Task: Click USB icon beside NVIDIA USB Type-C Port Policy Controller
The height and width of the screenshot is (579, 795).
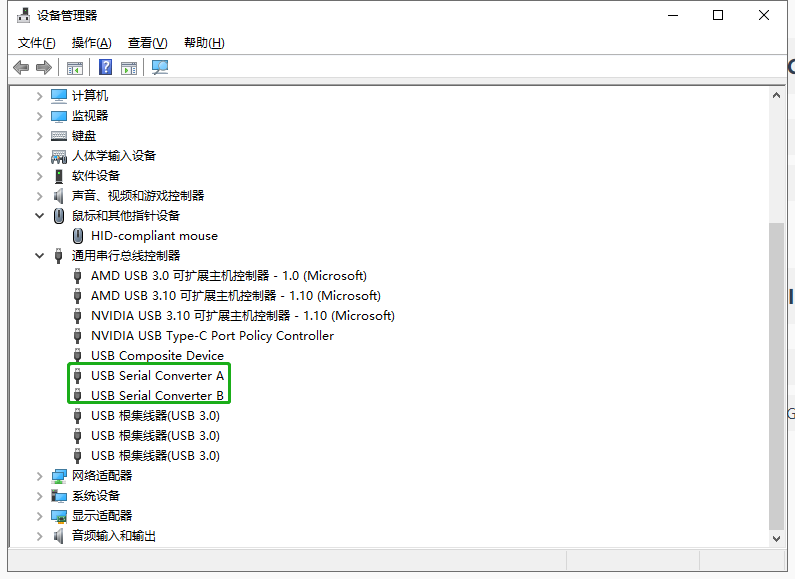Action: pyautogui.click(x=78, y=336)
